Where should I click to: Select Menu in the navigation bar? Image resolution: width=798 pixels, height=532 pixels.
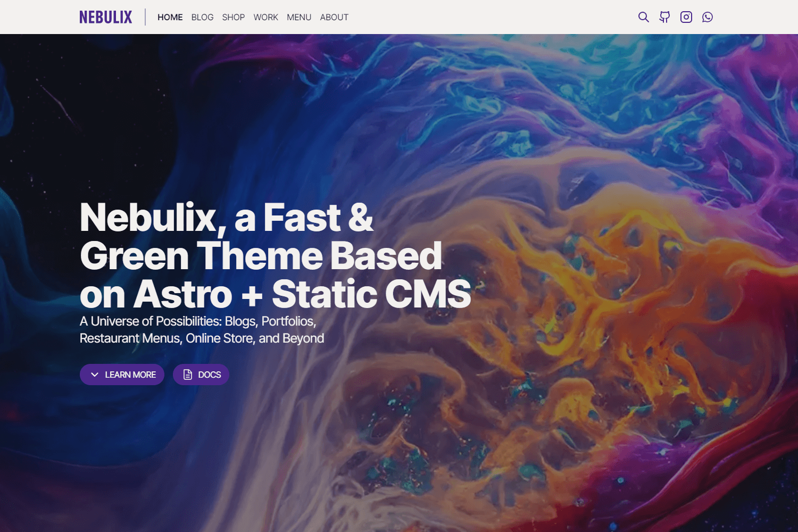tap(298, 17)
